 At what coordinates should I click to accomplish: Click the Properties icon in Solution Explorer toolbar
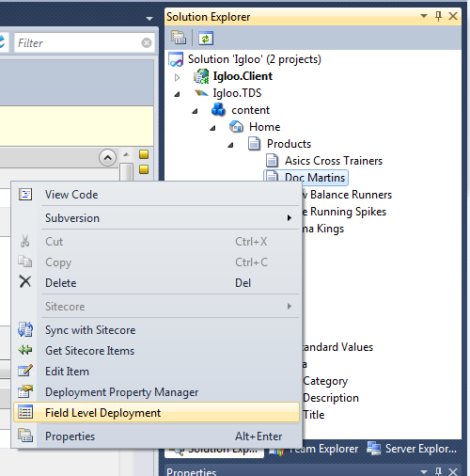179,38
